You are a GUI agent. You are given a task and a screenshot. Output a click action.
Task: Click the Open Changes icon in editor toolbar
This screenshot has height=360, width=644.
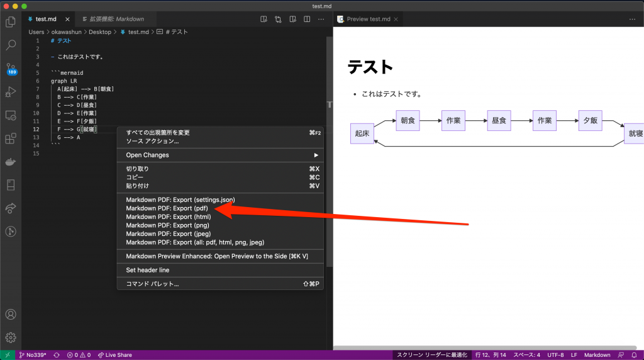[x=278, y=19]
